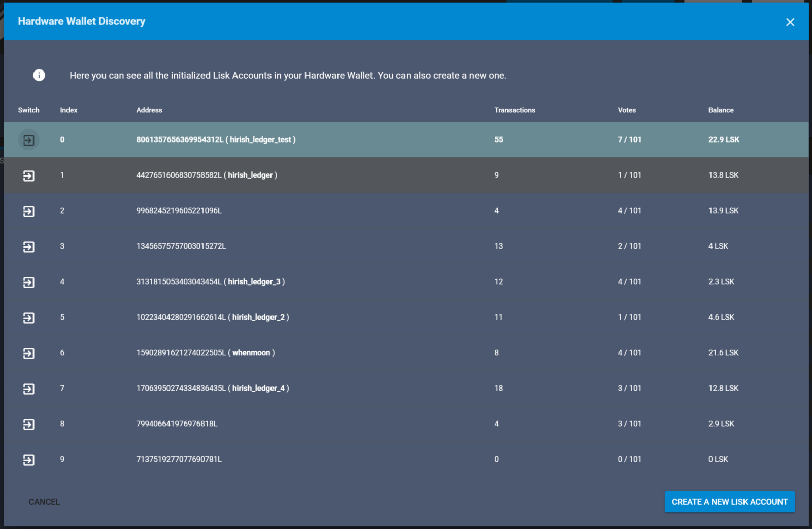
Task: Switch to empty account 7137519277077690781L
Action: click(29, 460)
